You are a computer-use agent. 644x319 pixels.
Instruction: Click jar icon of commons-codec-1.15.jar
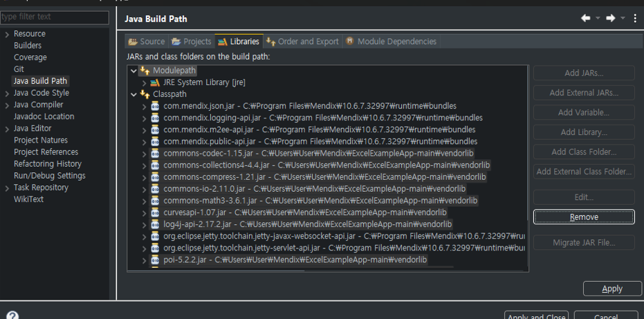point(155,154)
